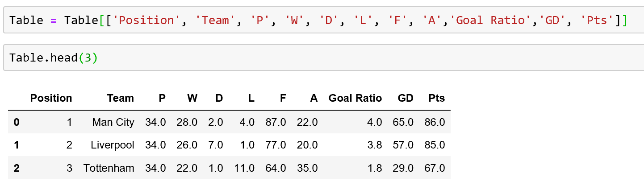Click row index 2 label
The height and width of the screenshot is (194, 644).
pos(17,168)
